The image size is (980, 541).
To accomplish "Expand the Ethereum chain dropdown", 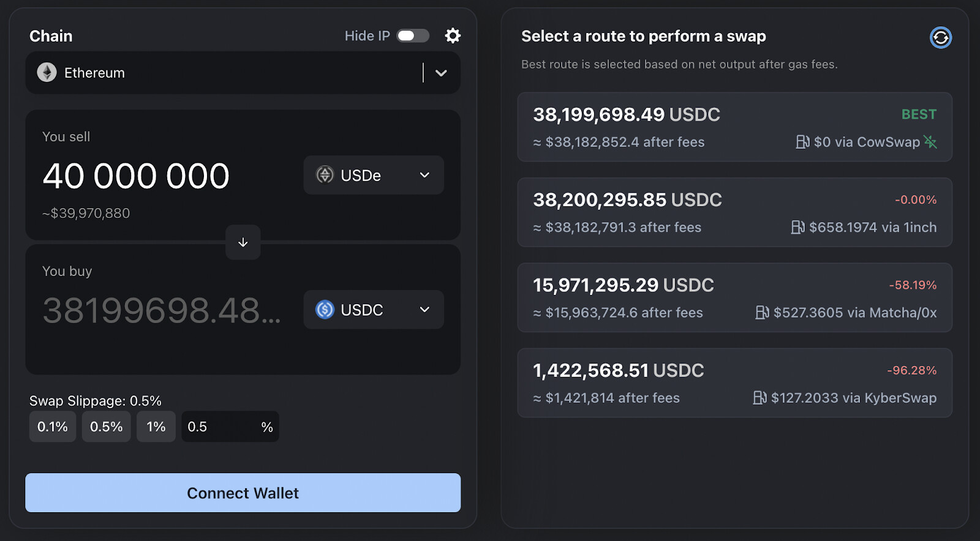I will (441, 73).
